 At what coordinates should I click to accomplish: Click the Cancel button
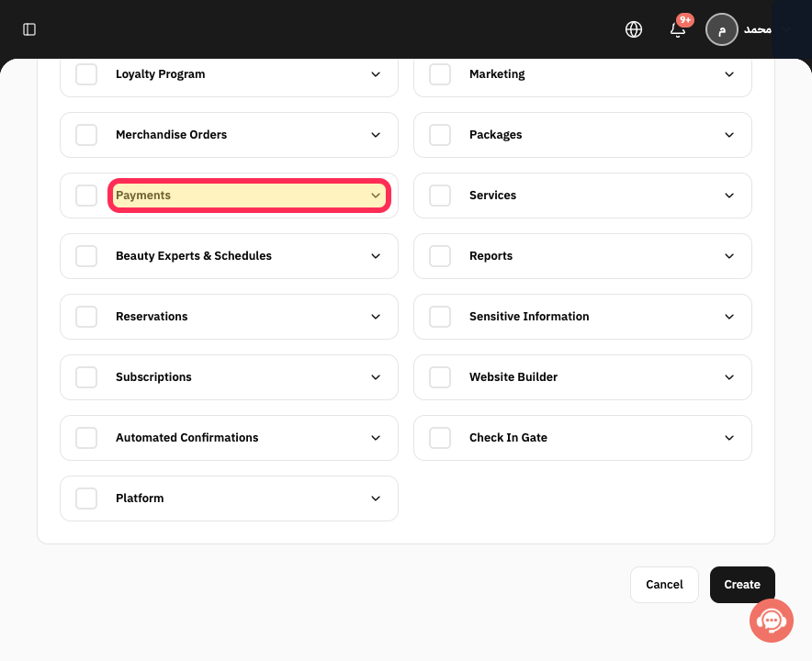664,585
